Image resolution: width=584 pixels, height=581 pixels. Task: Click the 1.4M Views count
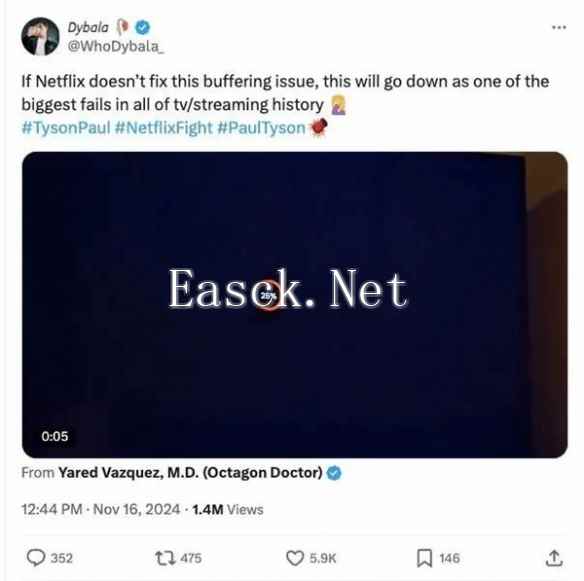(x=228, y=509)
